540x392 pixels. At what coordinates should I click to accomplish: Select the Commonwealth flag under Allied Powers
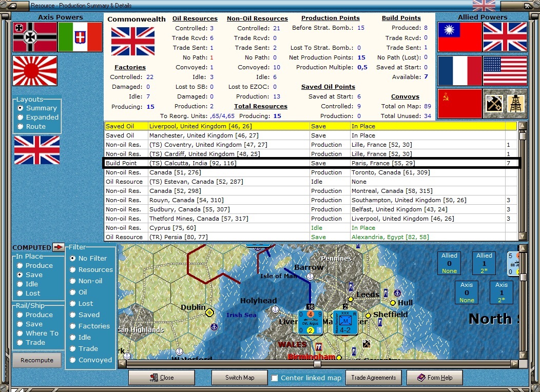point(505,37)
